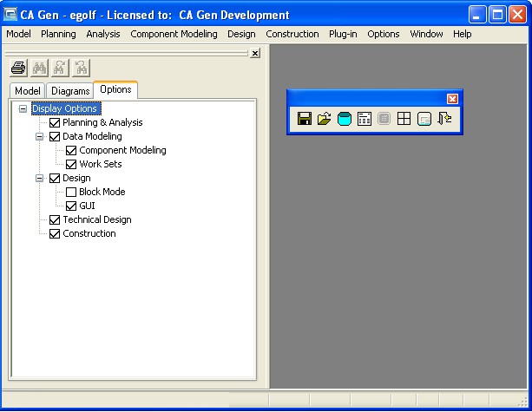Collapse the Design tree node
The width and height of the screenshot is (532, 412).
[x=39, y=178]
